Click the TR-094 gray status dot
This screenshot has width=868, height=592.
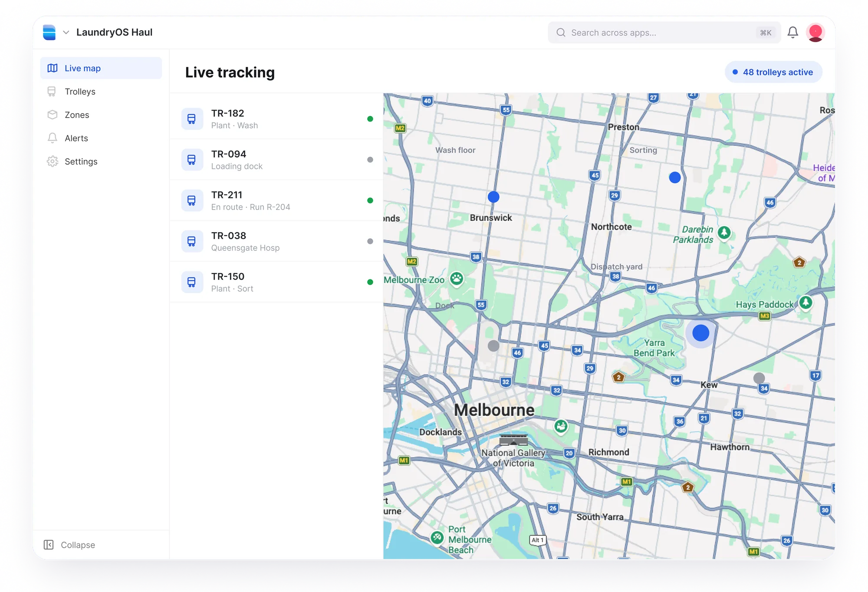[x=370, y=160]
